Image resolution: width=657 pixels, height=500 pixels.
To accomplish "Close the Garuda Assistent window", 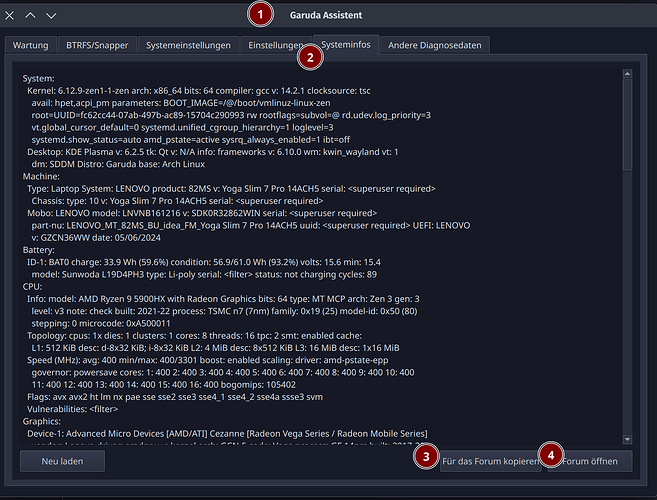I will [9, 16].
